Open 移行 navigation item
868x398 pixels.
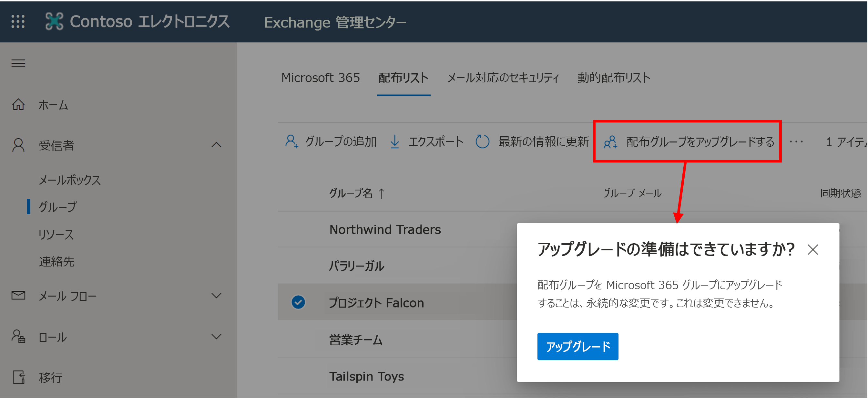coord(50,378)
